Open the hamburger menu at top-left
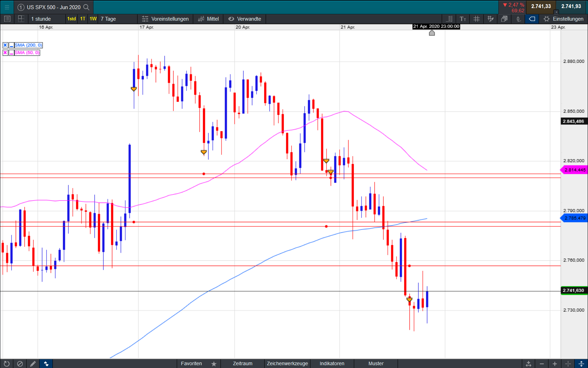 pyautogui.click(x=7, y=7)
